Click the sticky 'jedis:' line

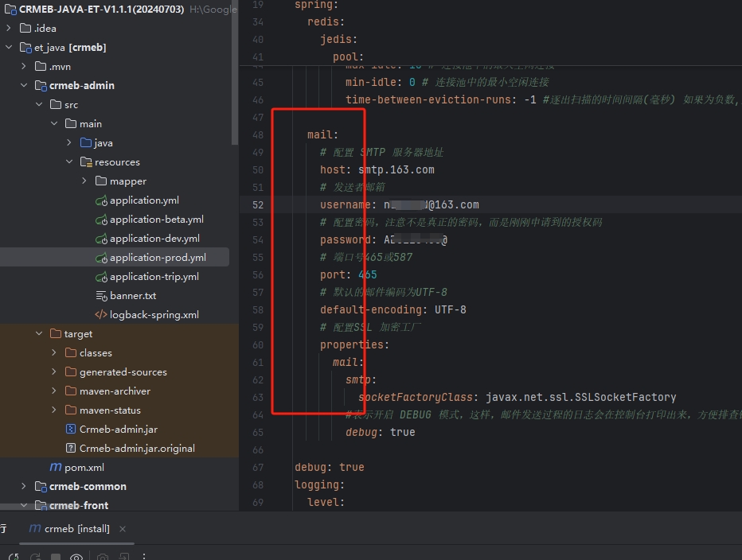tap(339, 39)
